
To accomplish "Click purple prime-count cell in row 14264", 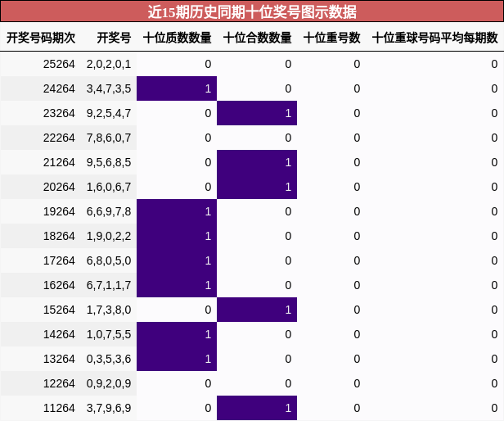I will [177, 334].
